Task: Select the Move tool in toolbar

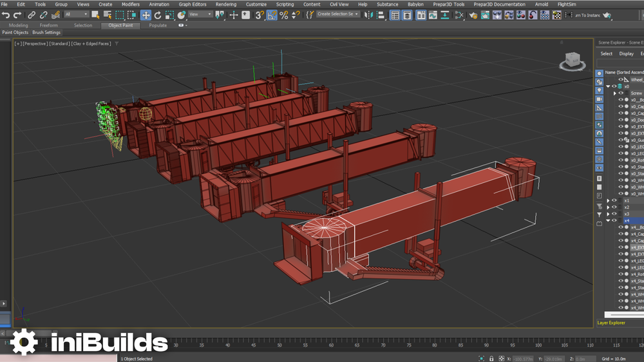Action: coord(146,15)
